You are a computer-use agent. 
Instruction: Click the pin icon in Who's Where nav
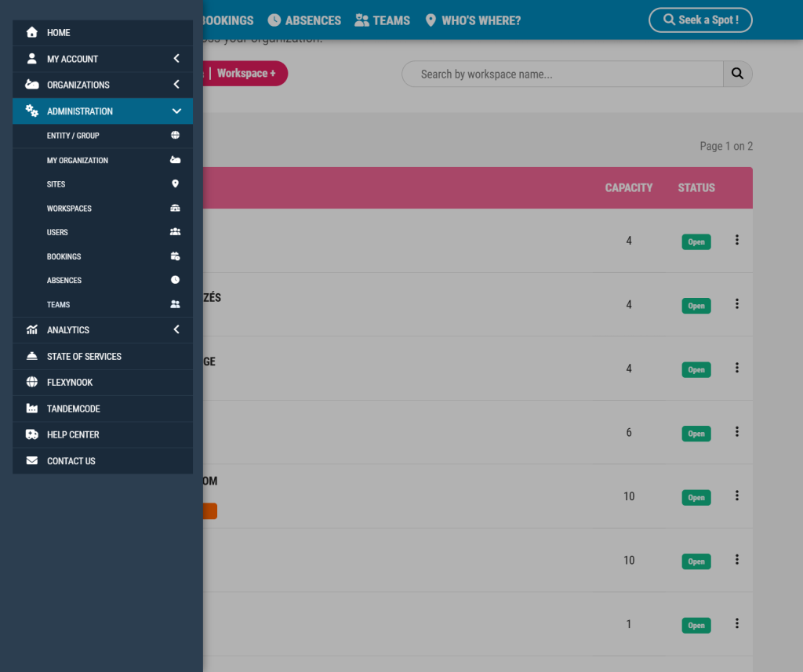(x=431, y=20)
